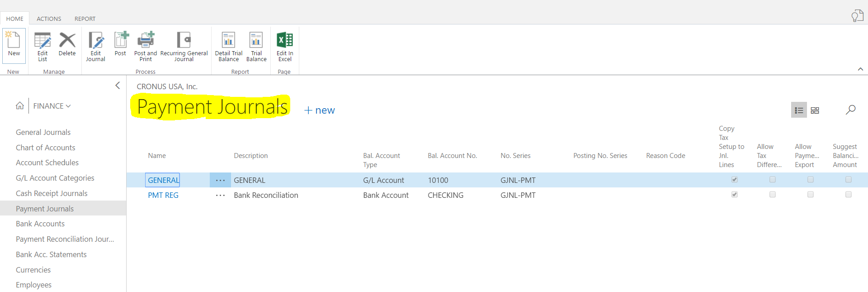This screenshot has height=292, width=868.
Task: Switch to the REPORT ribbon tab
Action: 85,19
